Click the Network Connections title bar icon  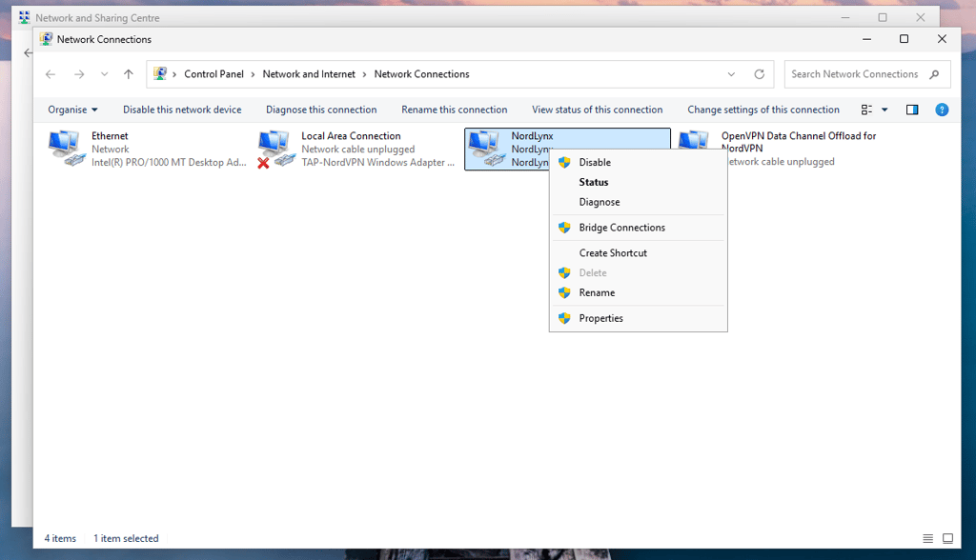(46, 39)
